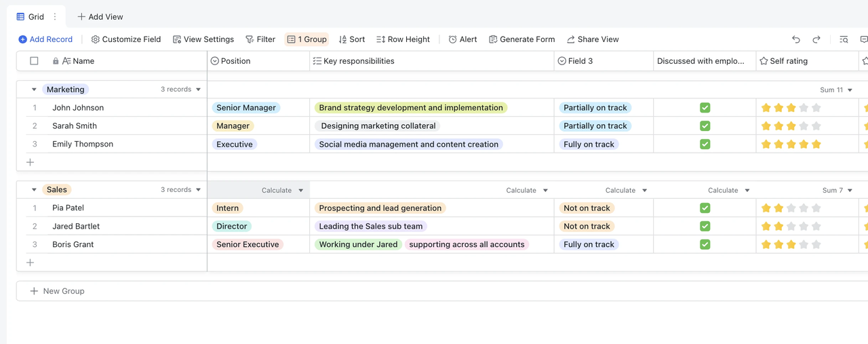Toggle Emily Thompson's Discussed checkbox
This screenshot has height=344, width=868.
tap(705, 145)
